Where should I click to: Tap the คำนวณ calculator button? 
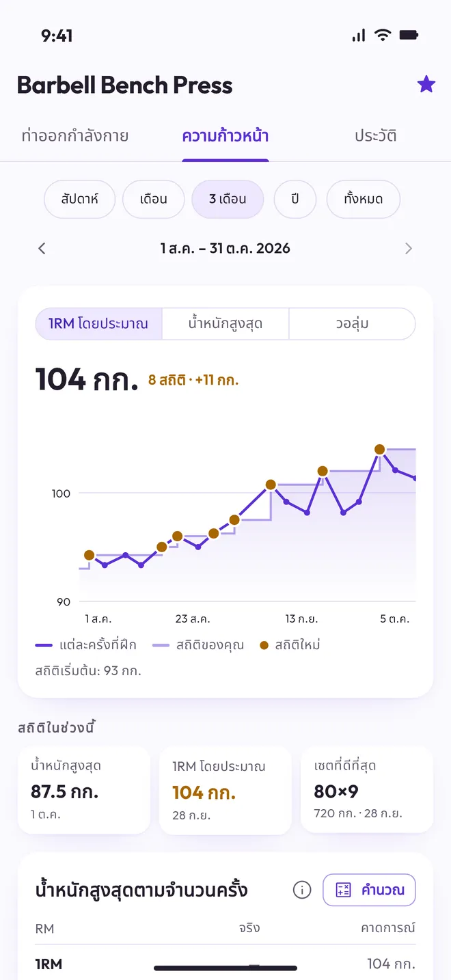click(369, 890)
